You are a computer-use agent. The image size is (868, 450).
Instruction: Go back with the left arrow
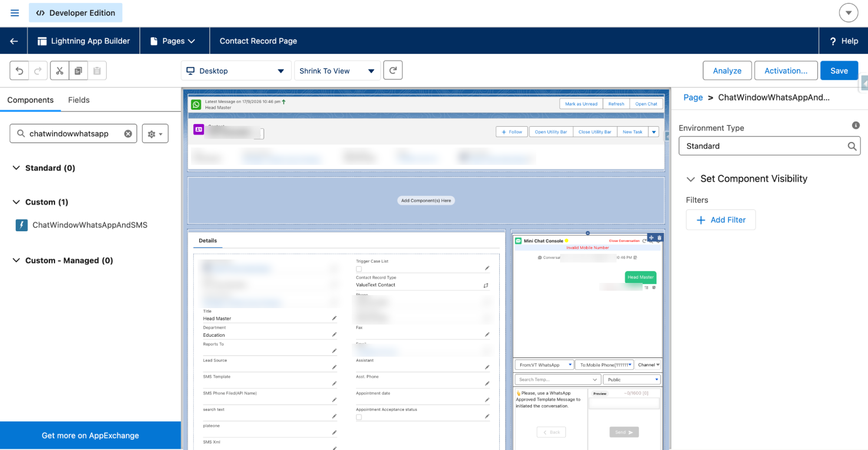coord(14,41)
